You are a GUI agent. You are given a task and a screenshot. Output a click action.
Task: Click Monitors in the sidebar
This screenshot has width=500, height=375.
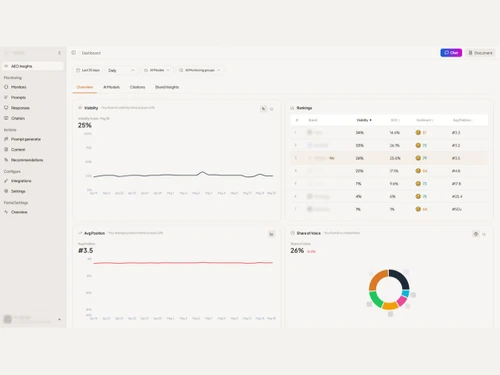tap(18, 87)
